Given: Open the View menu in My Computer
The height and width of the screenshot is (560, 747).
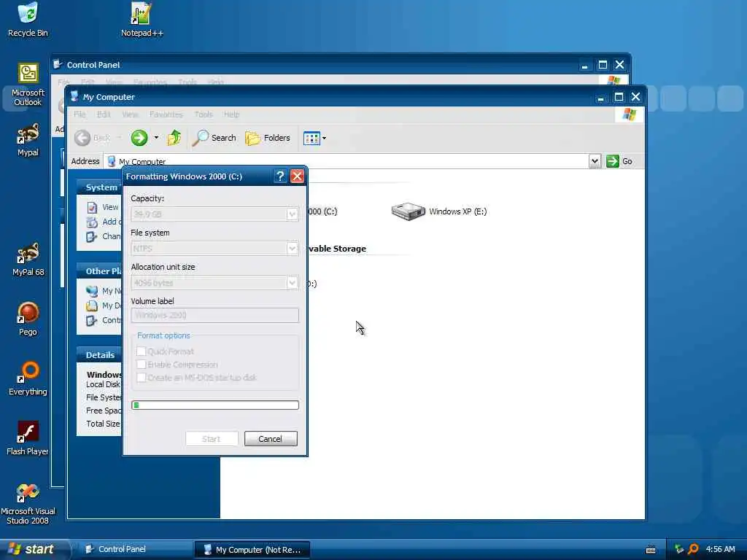Looking at the screenshot, I should point(130,114).
